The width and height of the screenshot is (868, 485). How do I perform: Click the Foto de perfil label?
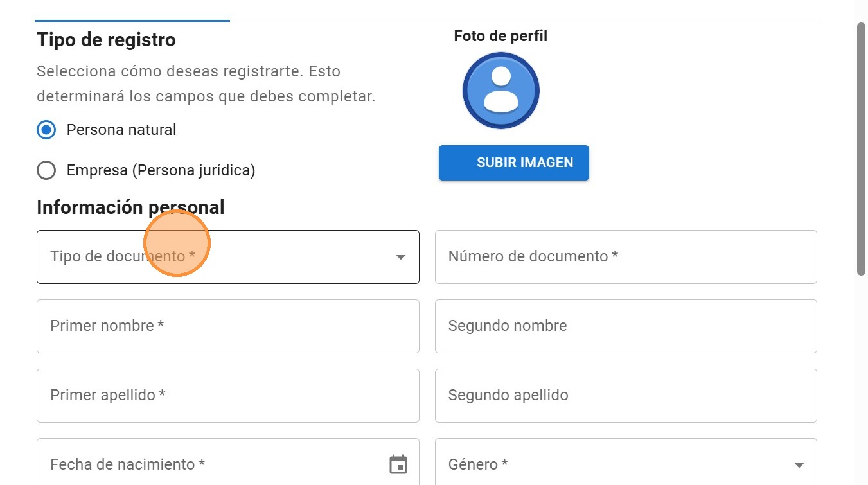pos(500,36)
